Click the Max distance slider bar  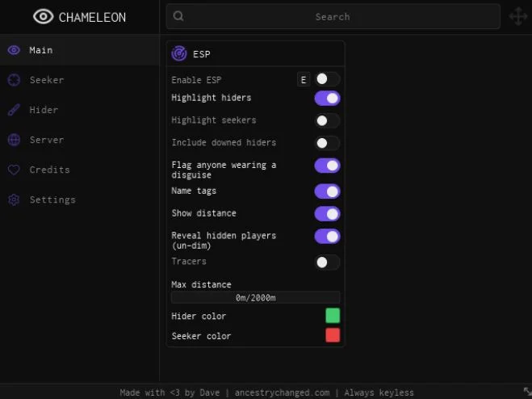(255, 297)
